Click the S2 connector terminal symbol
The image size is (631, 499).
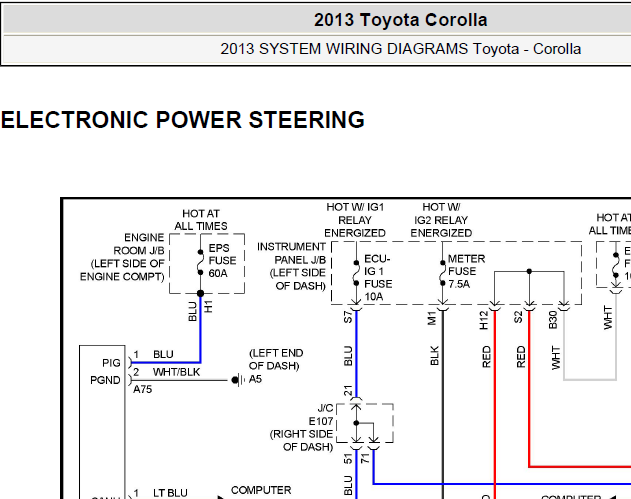point(529,305)
